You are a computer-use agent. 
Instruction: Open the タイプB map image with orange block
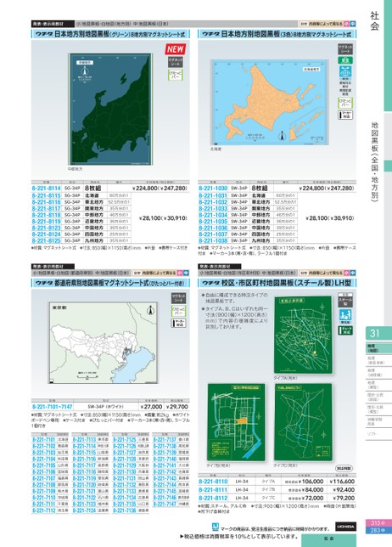[x=236, y=422]
